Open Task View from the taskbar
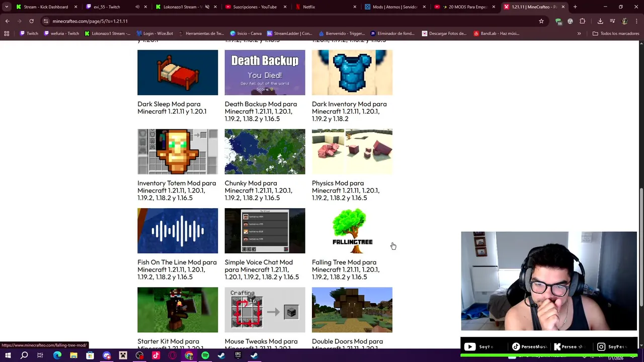This screenshot has height=362, width=644. [40, 355]
